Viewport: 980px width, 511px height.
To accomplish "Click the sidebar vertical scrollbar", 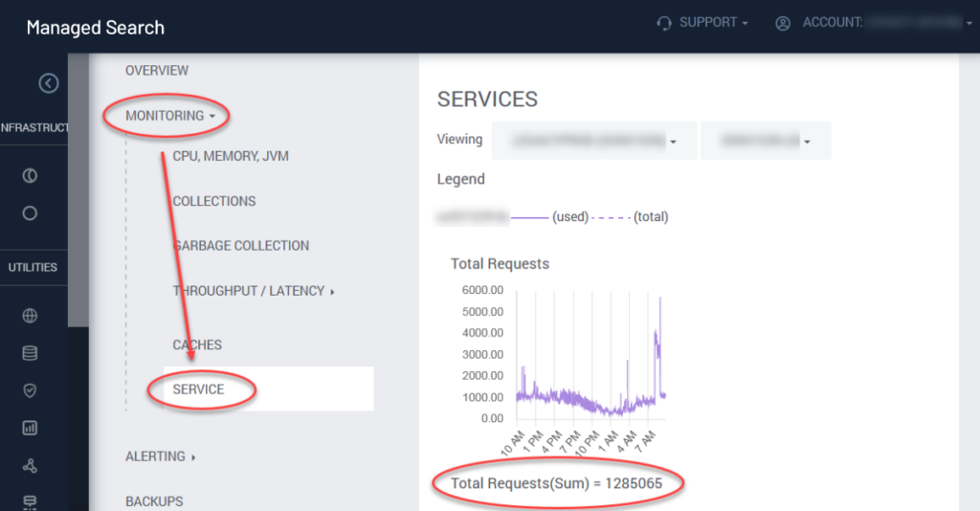I will tap(78, 189).
